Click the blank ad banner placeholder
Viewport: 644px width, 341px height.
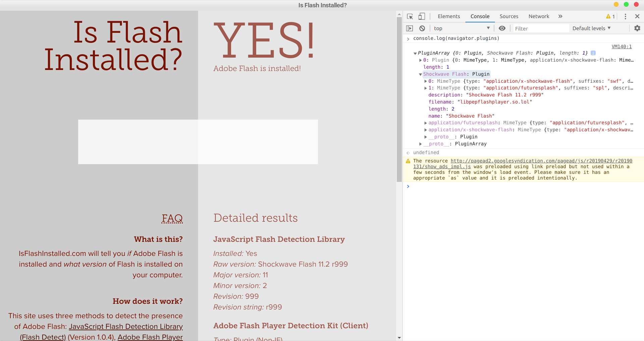point(198,142)
